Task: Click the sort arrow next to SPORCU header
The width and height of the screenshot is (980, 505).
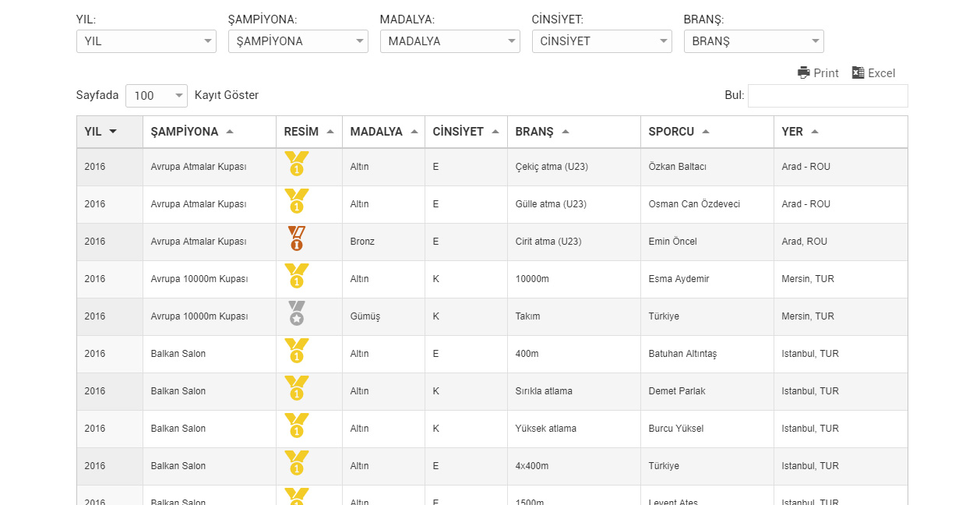Action: [x=706, y=132]
